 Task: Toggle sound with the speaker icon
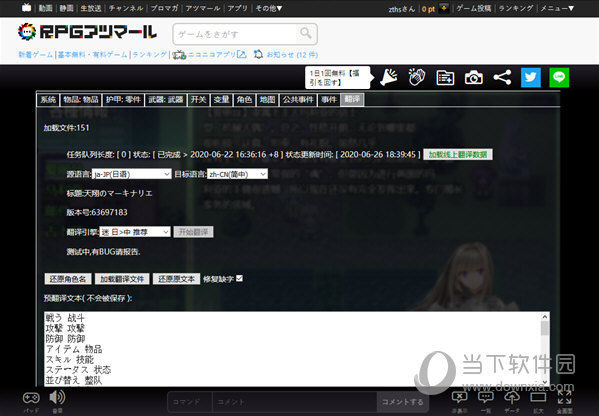[x=57, y=397]
